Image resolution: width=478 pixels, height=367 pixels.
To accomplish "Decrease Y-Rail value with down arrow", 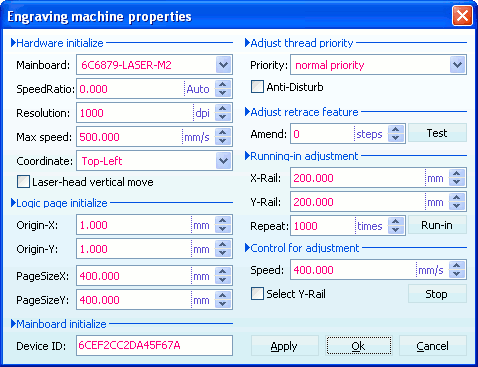I will (457, 206).
